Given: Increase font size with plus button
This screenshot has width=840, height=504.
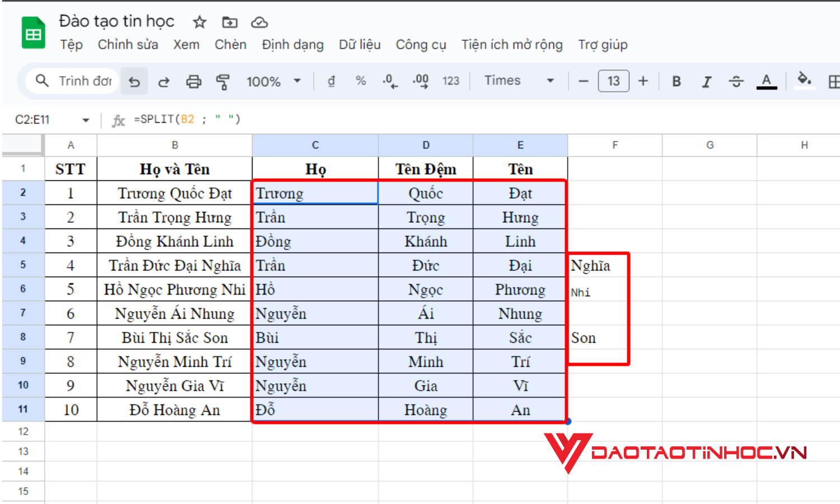Looking at the screenshot, I should click(643, 81).
